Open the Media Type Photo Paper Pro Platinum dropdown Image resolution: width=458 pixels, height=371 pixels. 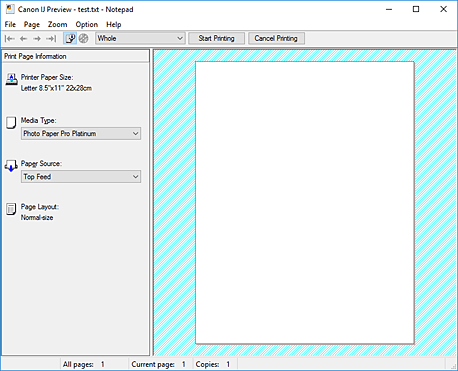(81, 134)
